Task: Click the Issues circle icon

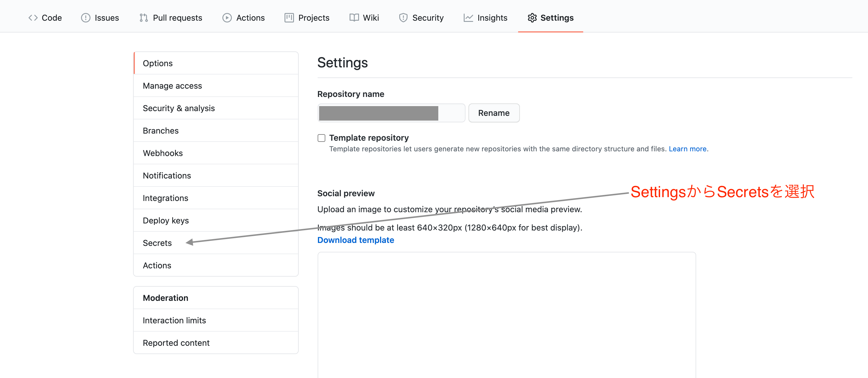Action: (x=85, y=18)
